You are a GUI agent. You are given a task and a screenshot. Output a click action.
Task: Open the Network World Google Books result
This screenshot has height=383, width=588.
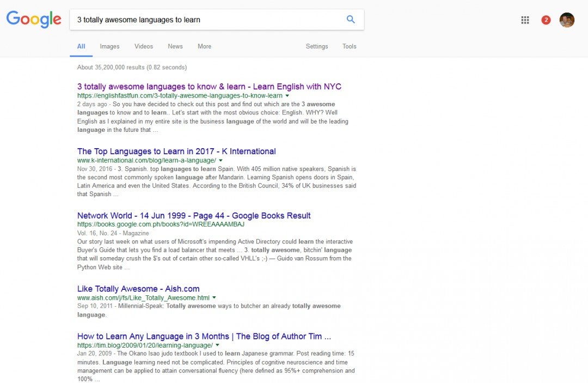pos(194,216)
